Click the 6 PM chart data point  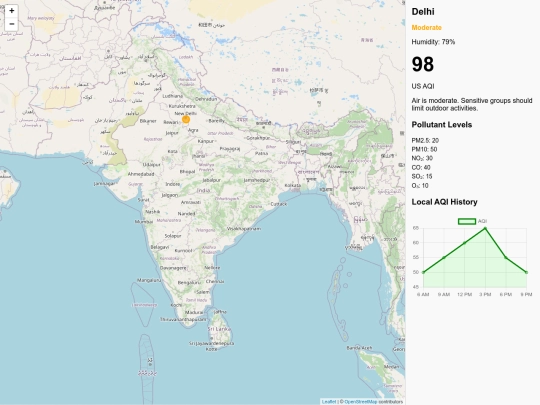click(x=506, y=258)
